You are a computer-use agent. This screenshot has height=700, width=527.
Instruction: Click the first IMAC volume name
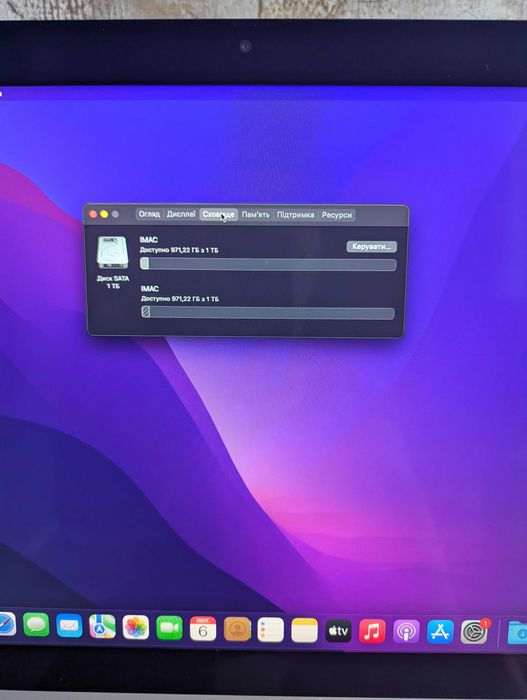click(149, 240)
